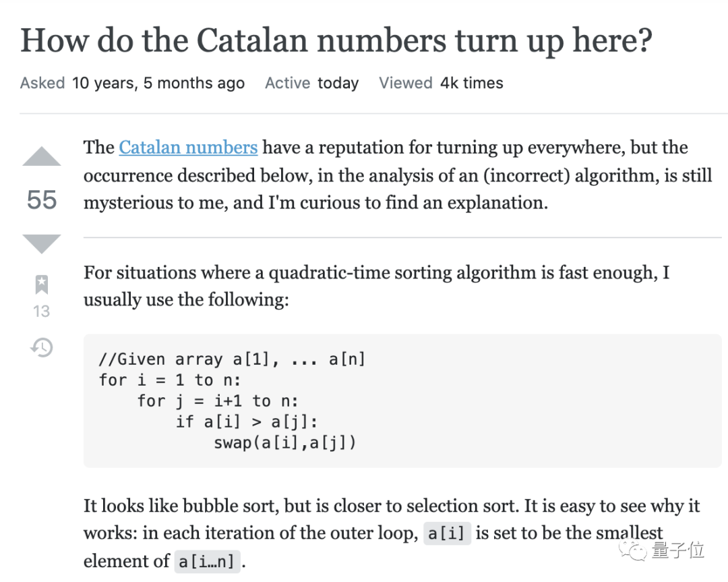
Task: Click the WeChat watermark logo icon
Action: coord(632,551)
